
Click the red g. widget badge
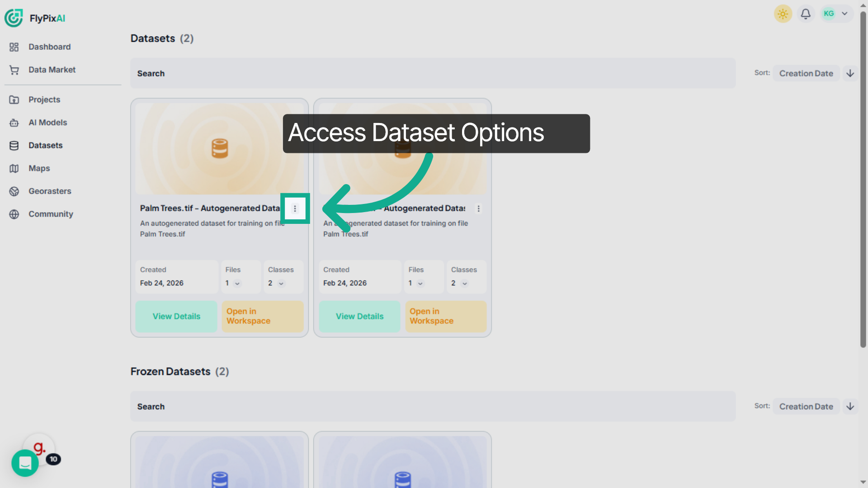pyautogui.click(x=39, y=448)
